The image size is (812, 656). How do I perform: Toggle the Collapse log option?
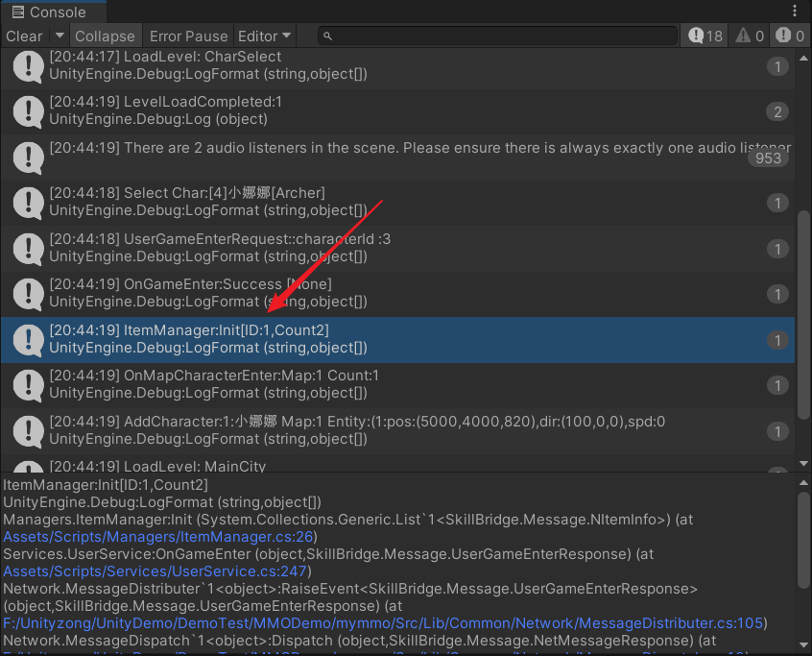point(105,36)
